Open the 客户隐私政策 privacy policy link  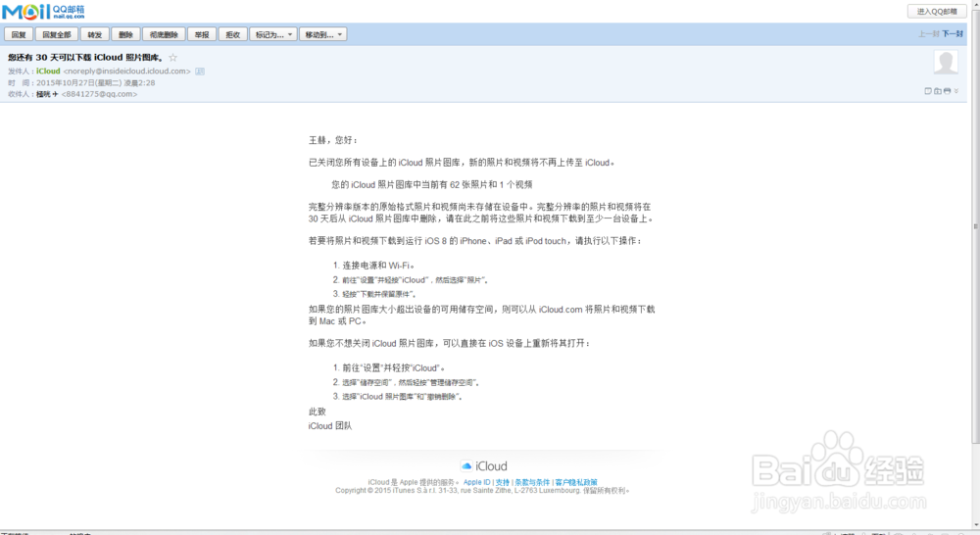576,482
